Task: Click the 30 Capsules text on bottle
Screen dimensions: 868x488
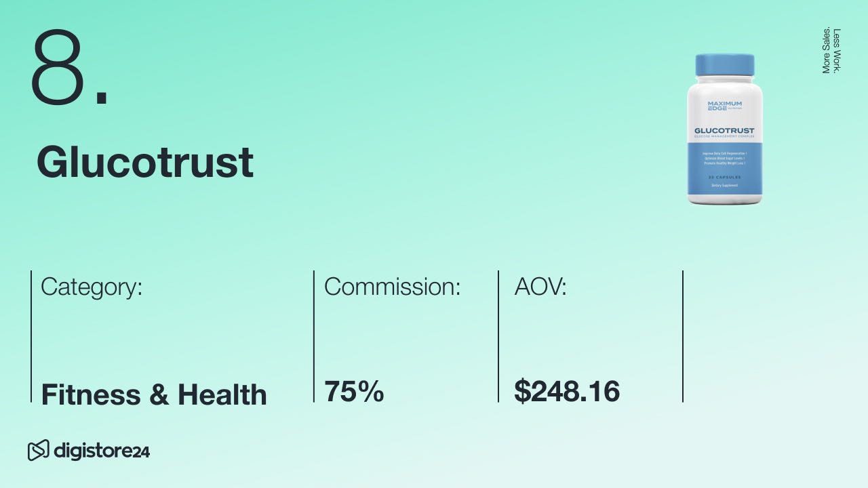Action: pos(724,178)
